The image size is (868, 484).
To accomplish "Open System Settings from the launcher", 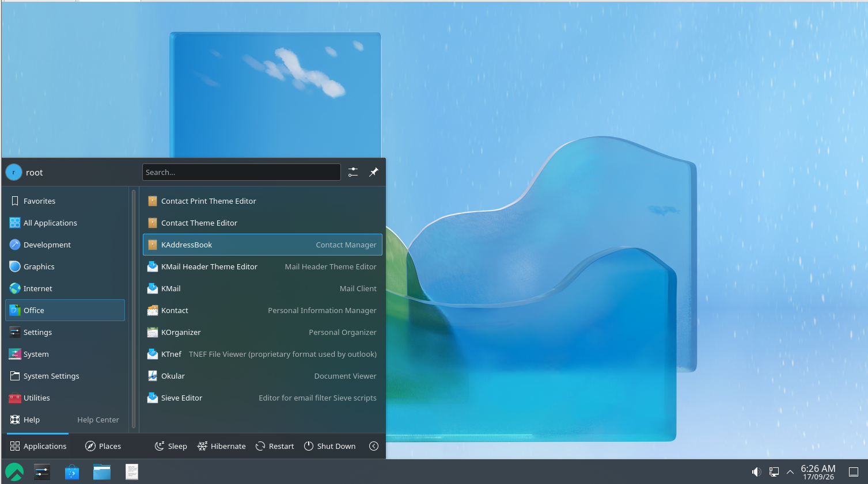I will [x=65, y=376].
